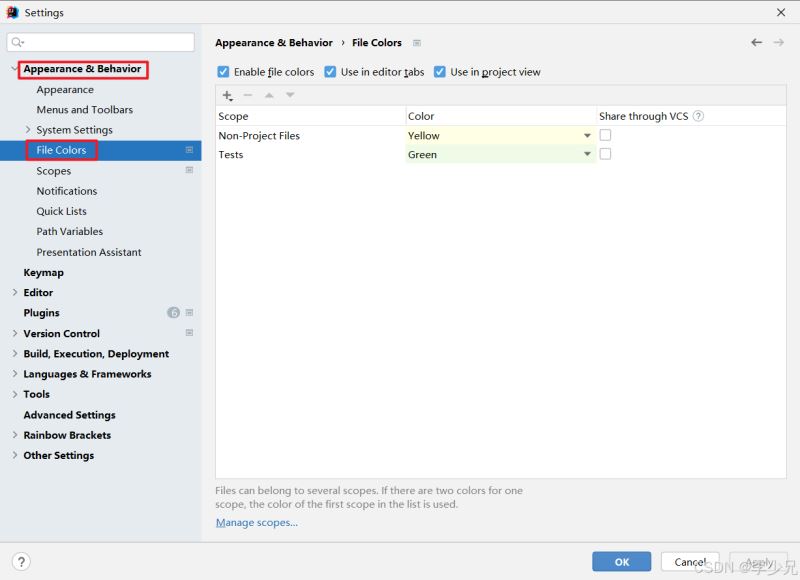The image size is (800, 580).
Task: Select the Yellow color cell
Action: [x=500, y=136]
